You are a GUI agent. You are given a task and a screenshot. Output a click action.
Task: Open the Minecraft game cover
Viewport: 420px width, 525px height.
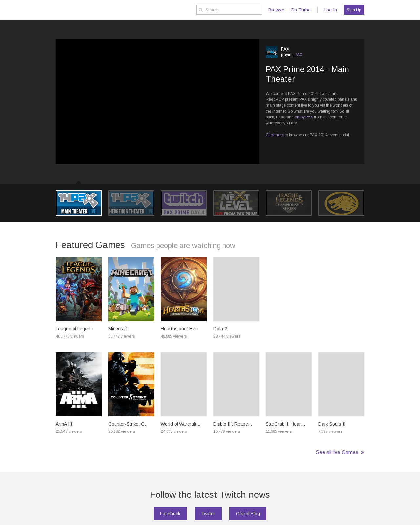click(131, 289)
